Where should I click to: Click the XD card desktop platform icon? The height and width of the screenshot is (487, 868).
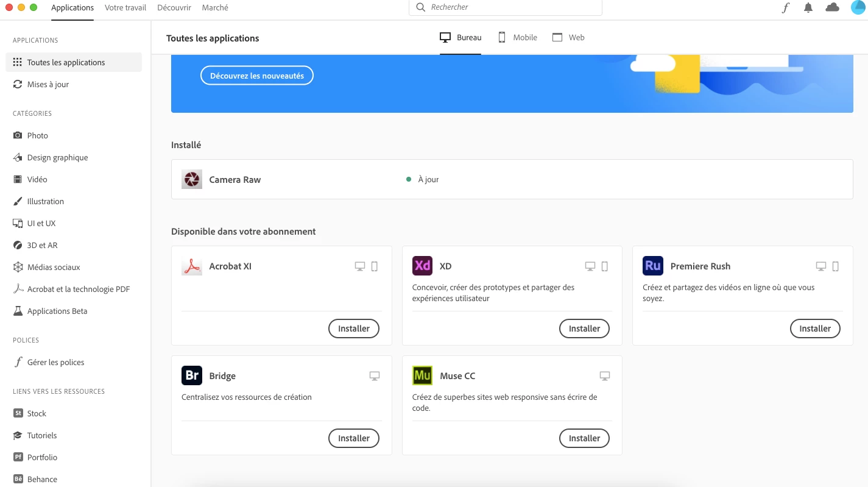click(x=590, y=266)
